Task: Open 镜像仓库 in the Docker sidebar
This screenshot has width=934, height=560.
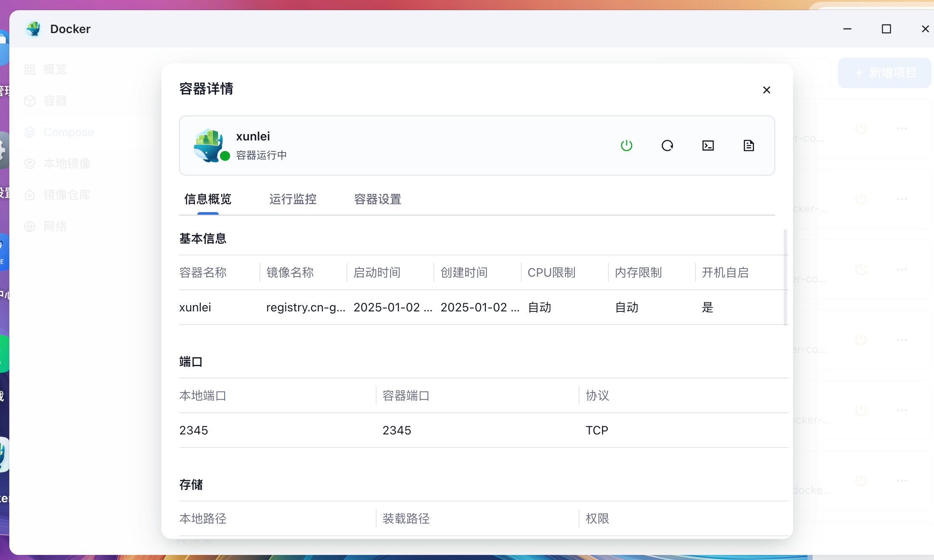Action: coord(67,195)
